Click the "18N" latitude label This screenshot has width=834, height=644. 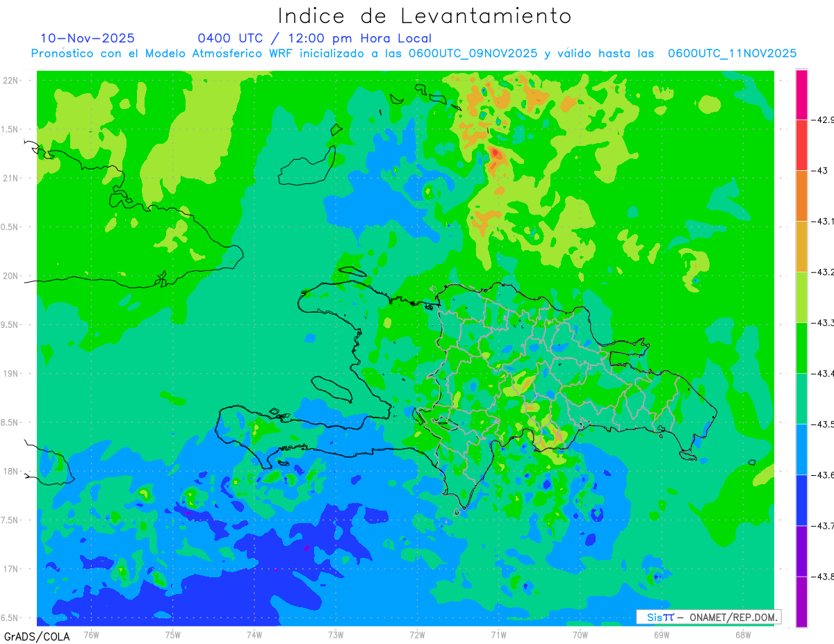(x=10, y=472)
